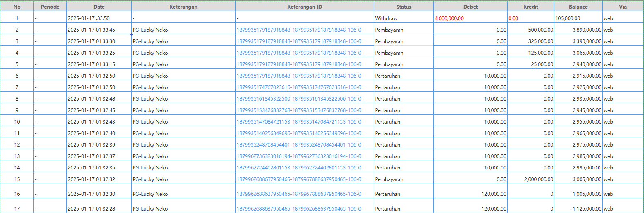Follow the ID link starting with 1879935140256349696

click(x=299, y=133)
